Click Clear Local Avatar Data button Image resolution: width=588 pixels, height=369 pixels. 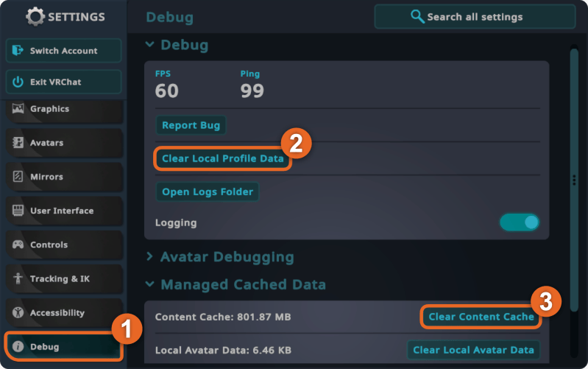click(x=473, y=350)
